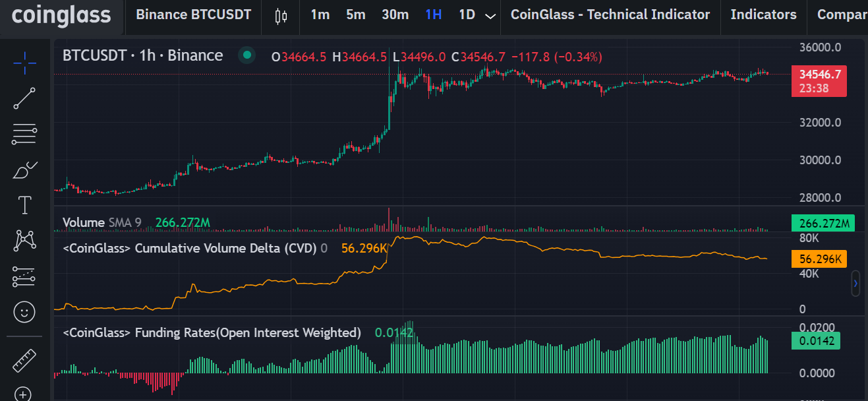Click the 36000.0 price axis label
Image resolution: width=868 pixels, height=401 pixels.
tap(821, 47)
